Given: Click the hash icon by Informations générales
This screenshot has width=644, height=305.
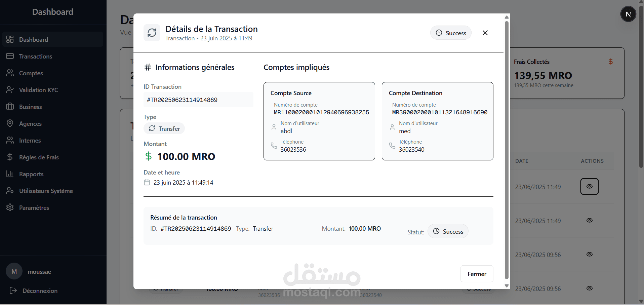Looking at the screenshot, I should pos(148,67).
